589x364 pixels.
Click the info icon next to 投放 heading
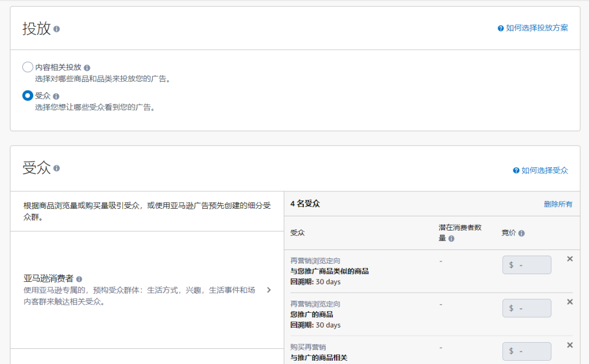56,29
